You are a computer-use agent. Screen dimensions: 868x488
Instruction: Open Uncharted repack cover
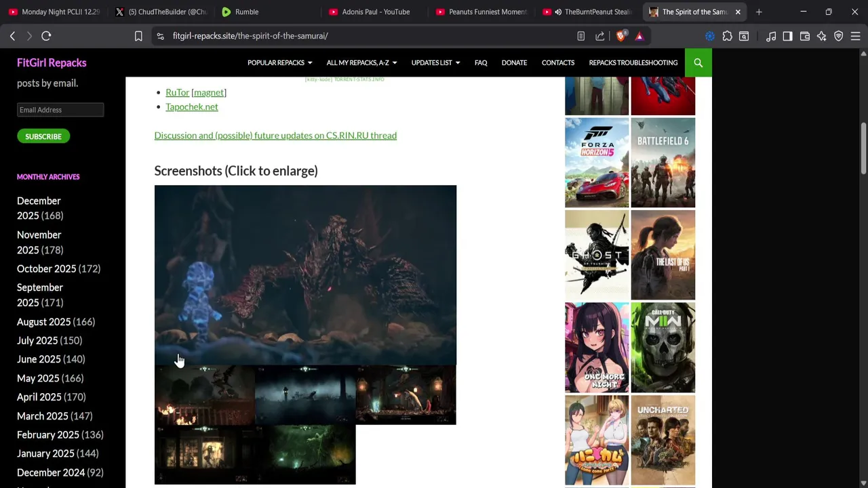(663, 441)
